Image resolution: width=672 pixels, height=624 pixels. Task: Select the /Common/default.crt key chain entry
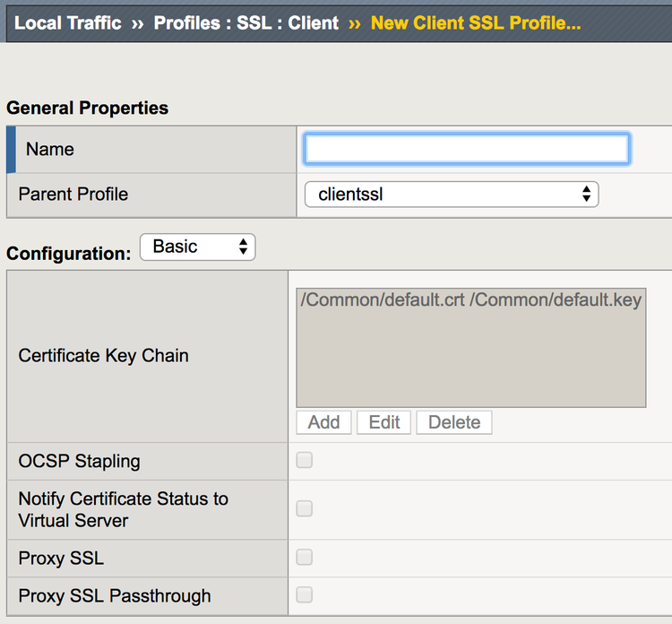pyautogui.click(x=471, y=300)
